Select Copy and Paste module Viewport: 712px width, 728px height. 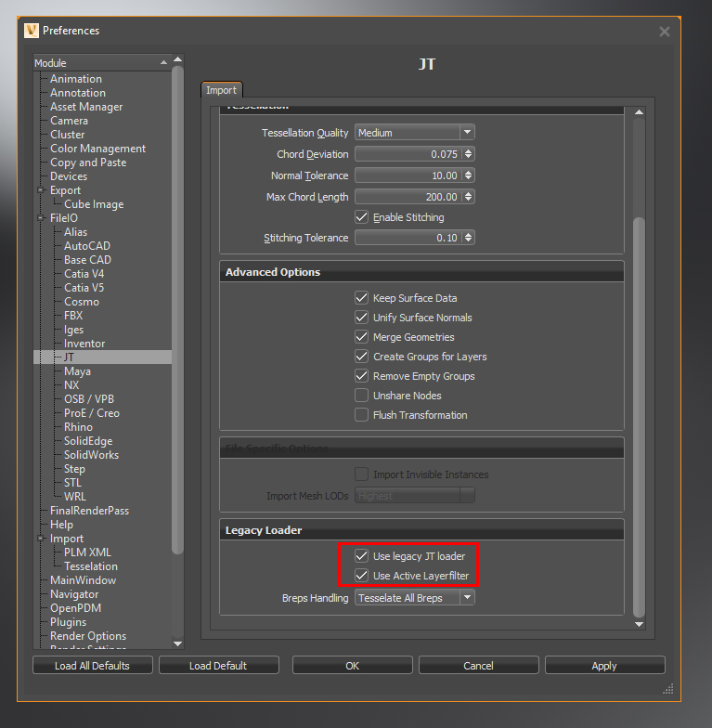tap(88, 162)
